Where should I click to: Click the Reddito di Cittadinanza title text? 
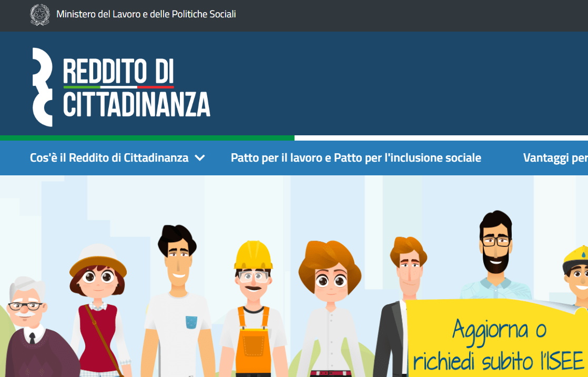pyautogui.click(x=137, y=87)
